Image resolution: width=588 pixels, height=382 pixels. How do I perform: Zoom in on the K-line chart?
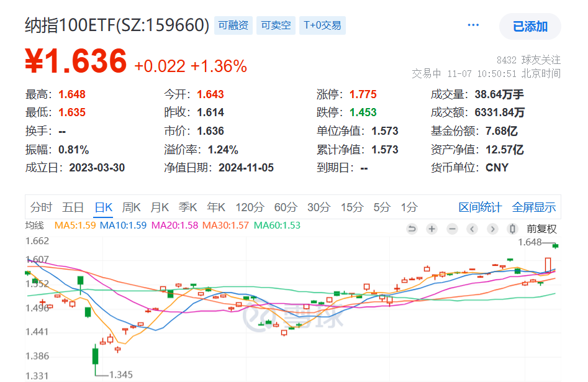pyautogui.click(x=432, y=229)
